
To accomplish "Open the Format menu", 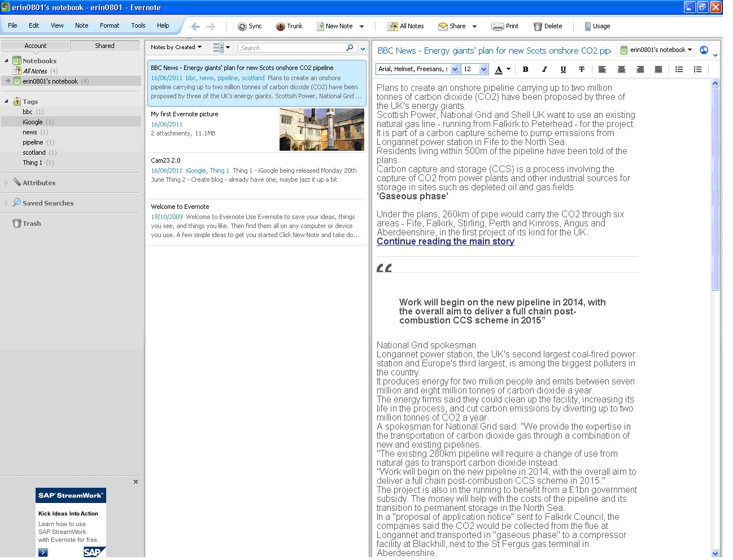I will click(x=110, y=25).
